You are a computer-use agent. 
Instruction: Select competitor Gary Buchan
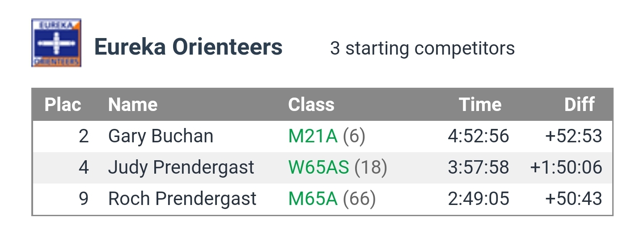pos(161,136)
